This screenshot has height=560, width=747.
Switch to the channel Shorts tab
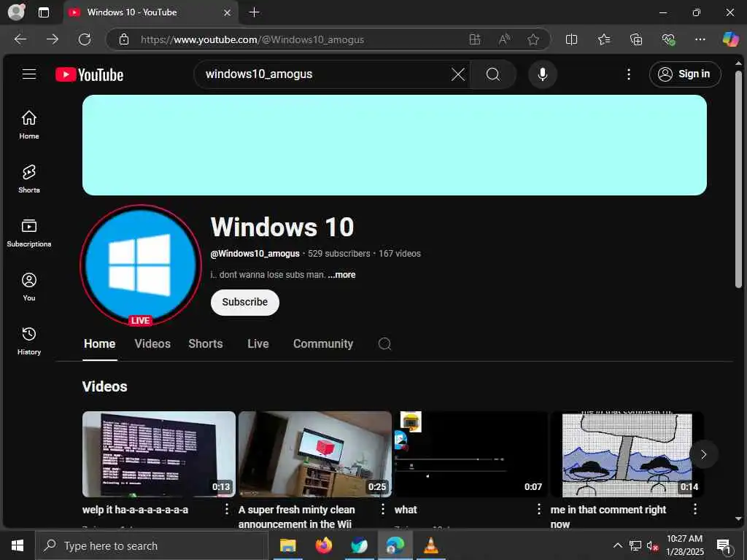coord(205,344)
